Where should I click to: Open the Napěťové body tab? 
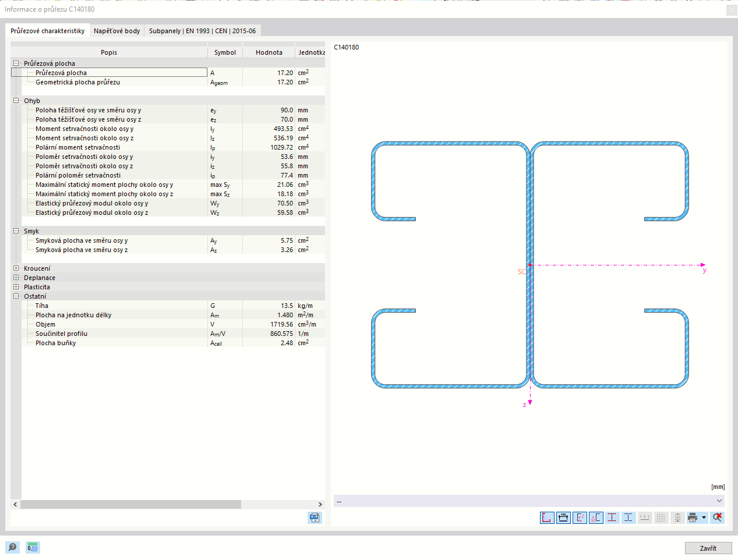(x=117, y=31)
